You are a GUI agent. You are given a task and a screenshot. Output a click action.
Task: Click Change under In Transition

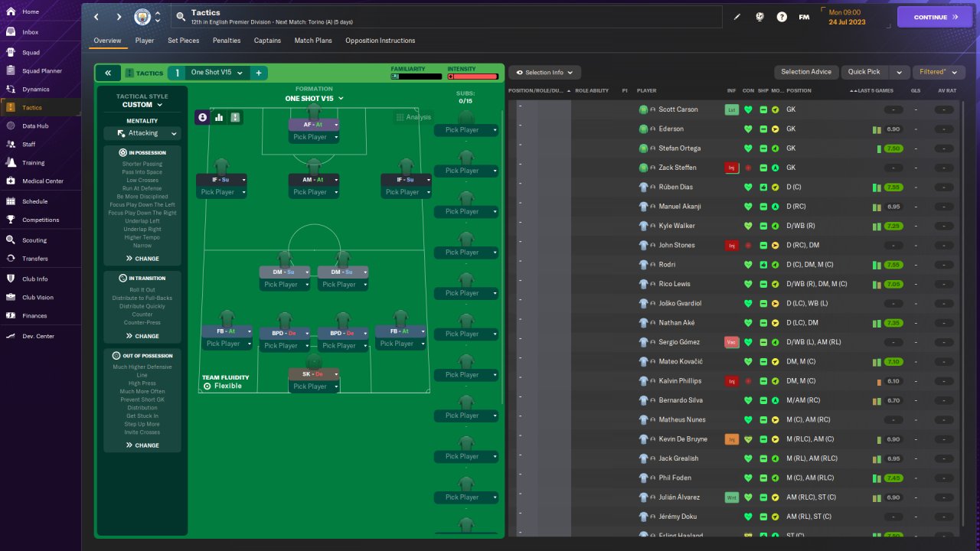tap(142, 336)
